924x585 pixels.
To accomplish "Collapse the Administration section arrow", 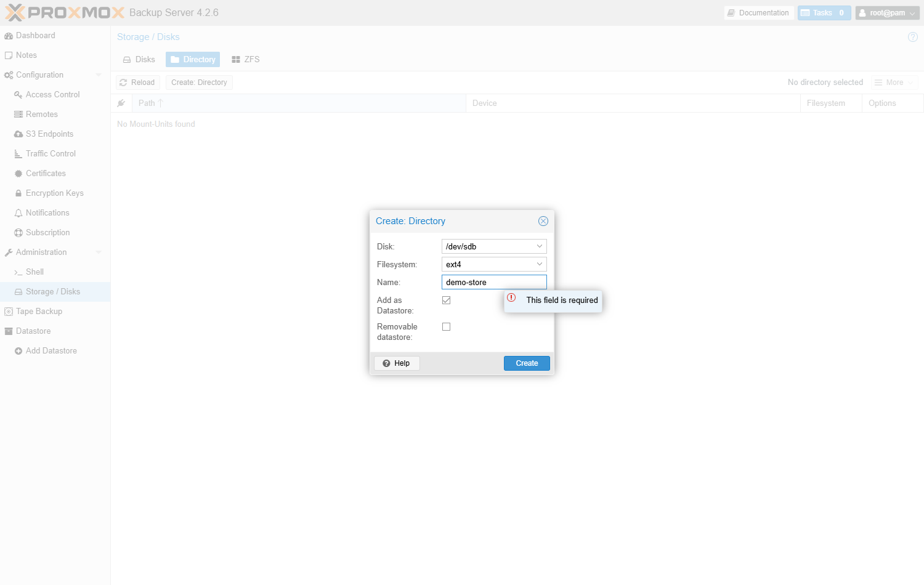I will pos(99,252).
